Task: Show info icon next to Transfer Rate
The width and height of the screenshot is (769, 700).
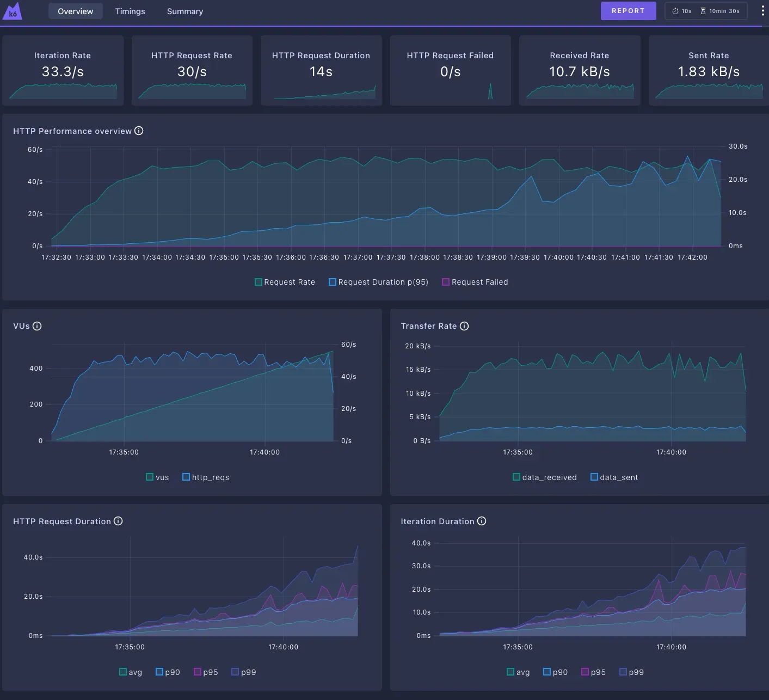Action: point(464,326)
